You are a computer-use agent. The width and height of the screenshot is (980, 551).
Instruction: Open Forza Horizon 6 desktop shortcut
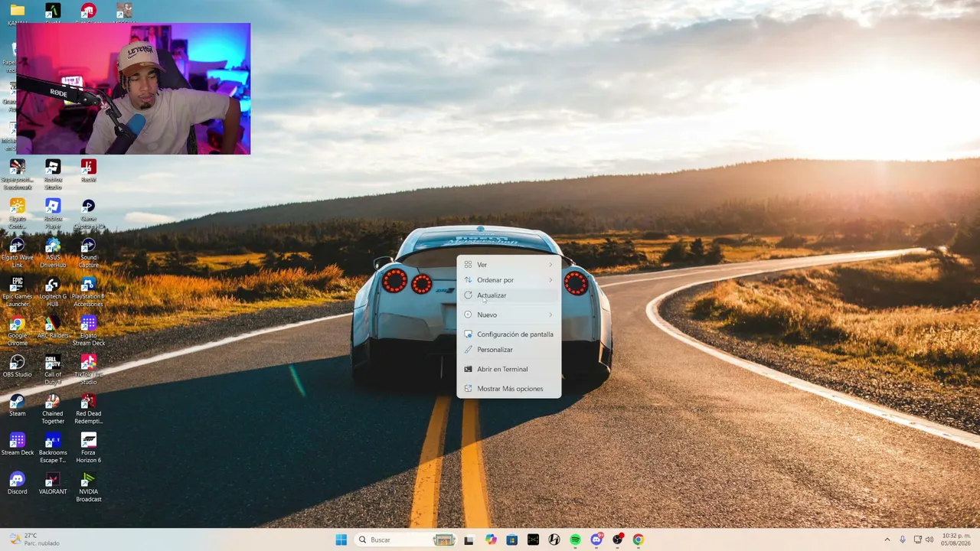[x=89, y=448]
